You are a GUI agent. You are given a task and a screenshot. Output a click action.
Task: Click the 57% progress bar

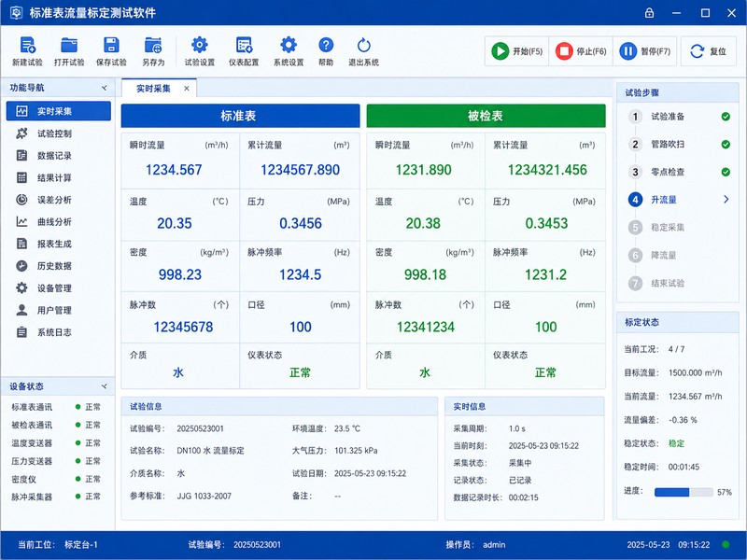pyautogui.click(x=684, y=492)
